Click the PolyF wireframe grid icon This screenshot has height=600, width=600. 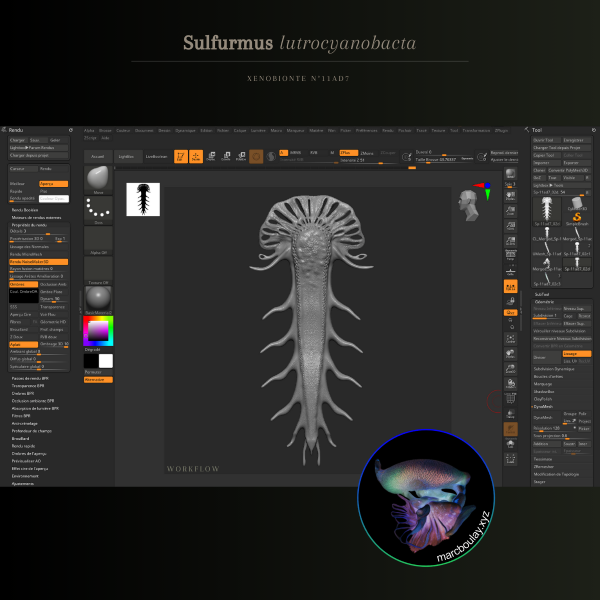pyautogui.click(x=510, y=399)
